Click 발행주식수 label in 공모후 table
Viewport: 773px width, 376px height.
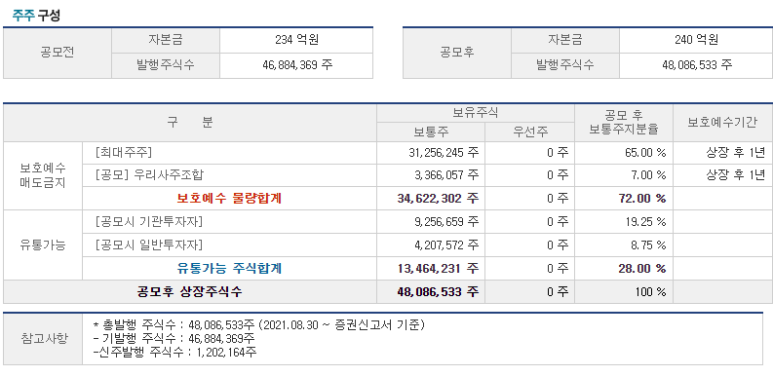(x=565, y=65)
